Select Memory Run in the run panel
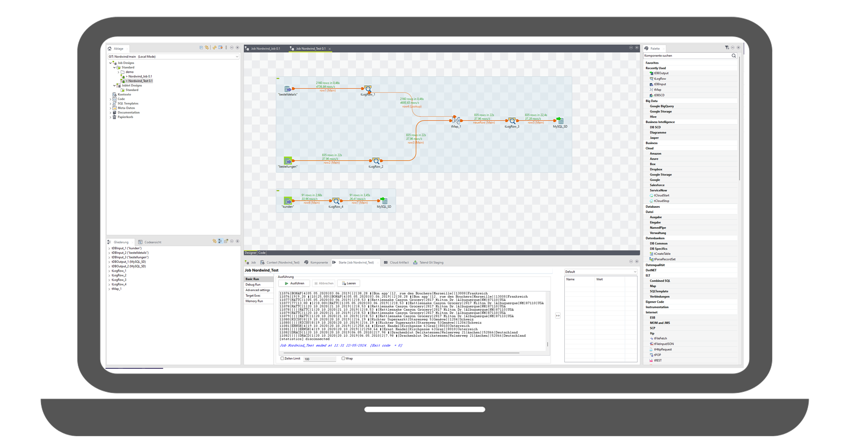 tap(259, 301)
